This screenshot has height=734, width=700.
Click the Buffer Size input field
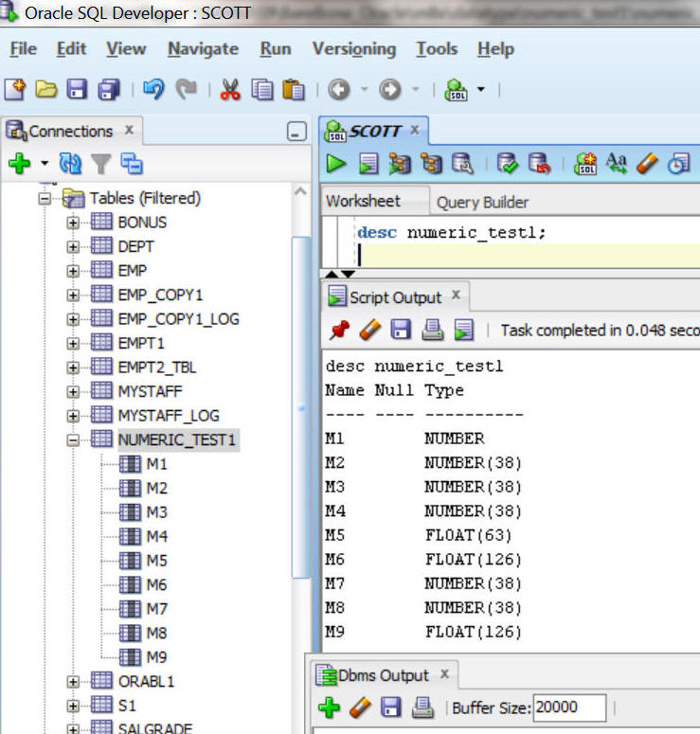tap(569, 707)
